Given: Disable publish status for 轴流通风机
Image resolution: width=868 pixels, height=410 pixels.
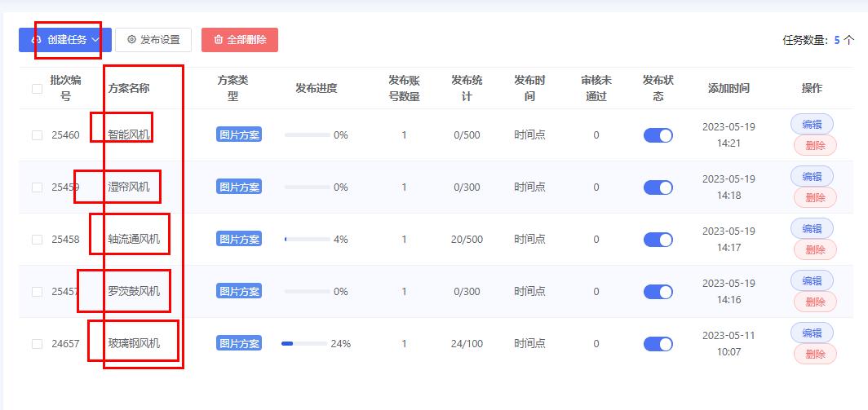Looking at the screenshot, I should tap(658, 240).
